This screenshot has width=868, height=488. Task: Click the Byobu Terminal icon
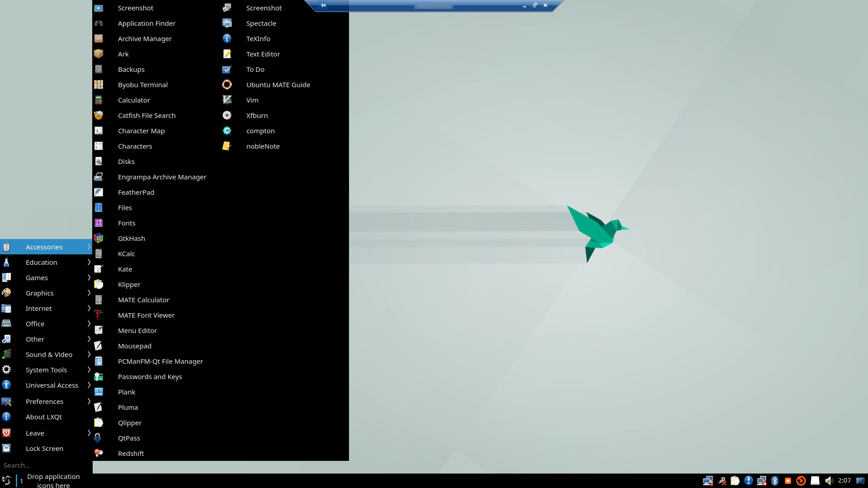click(x=99, y=85)
